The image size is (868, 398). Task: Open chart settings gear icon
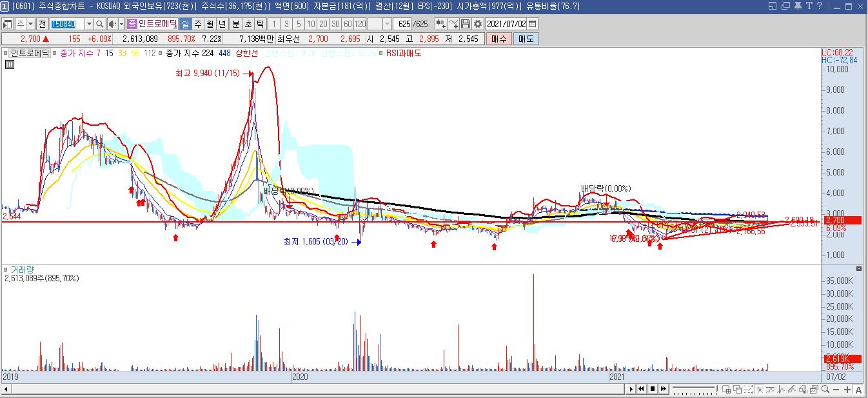[477, 24]
